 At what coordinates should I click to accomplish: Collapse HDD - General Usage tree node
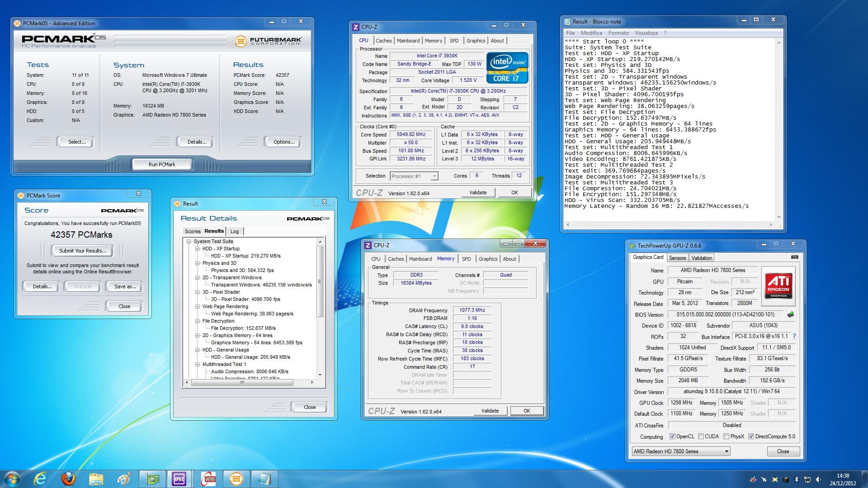click(x=198, y=350)
